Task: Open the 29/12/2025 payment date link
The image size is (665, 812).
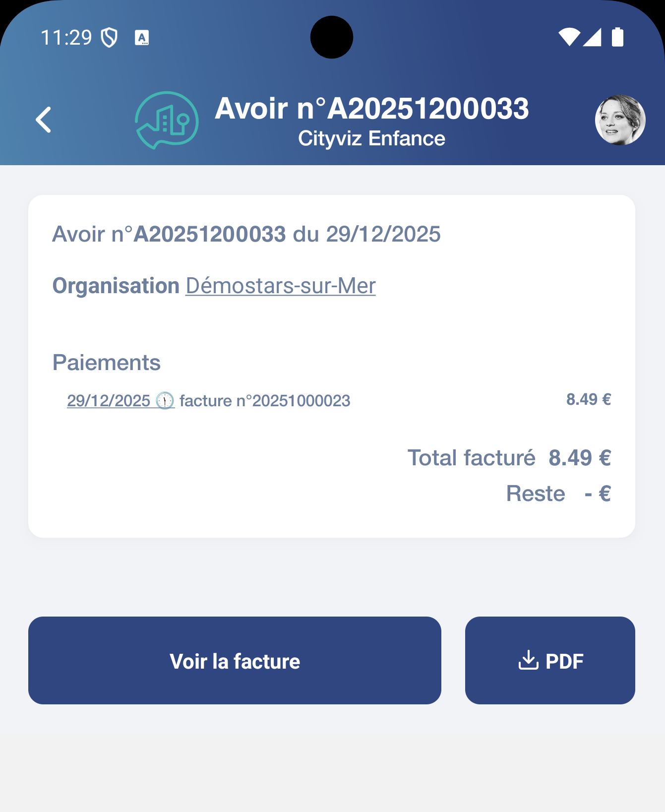Action: coord(109,400)
